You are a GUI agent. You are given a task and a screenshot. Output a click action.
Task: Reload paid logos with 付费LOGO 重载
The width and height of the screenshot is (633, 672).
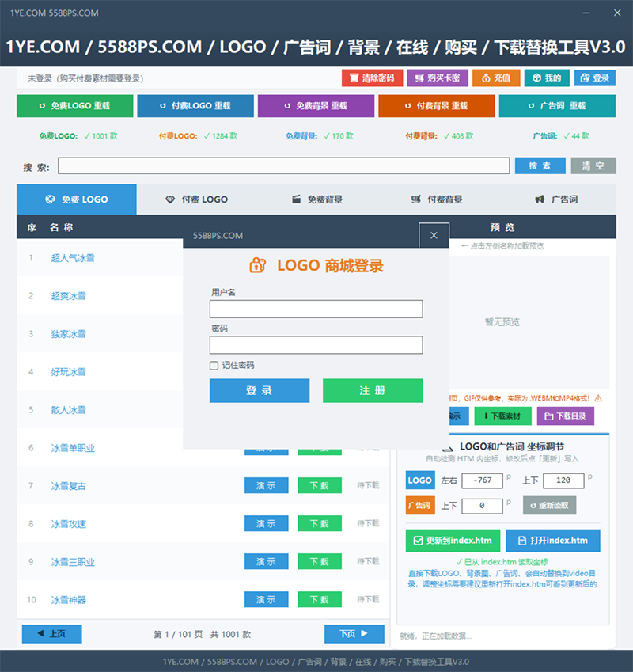pos(195,106)
